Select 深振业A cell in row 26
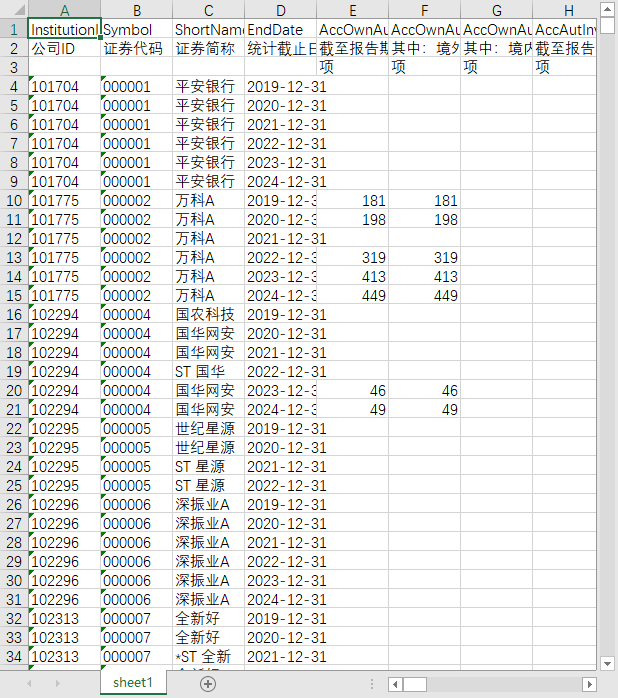The height and width of the screenshot is (698, 618). click(x=209, y=504)
